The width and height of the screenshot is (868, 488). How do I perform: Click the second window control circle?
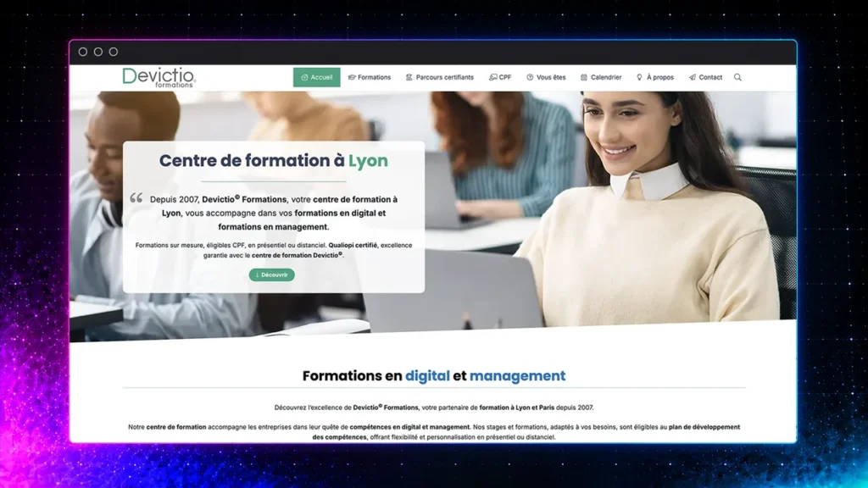(x=98, y=52)
